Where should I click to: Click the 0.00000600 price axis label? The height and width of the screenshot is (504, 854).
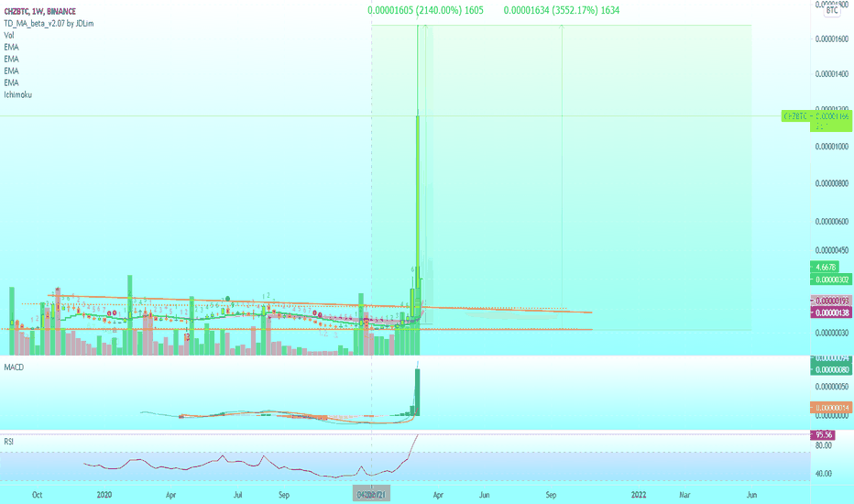click(x=832, y=222)
